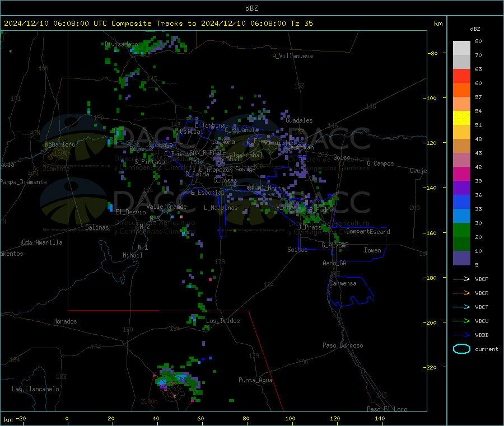Image resolution: width=504 pixels, height=426 pixels.
Task: Click the orange VBCR arrow in legend
Action: (x=461, y=293)
